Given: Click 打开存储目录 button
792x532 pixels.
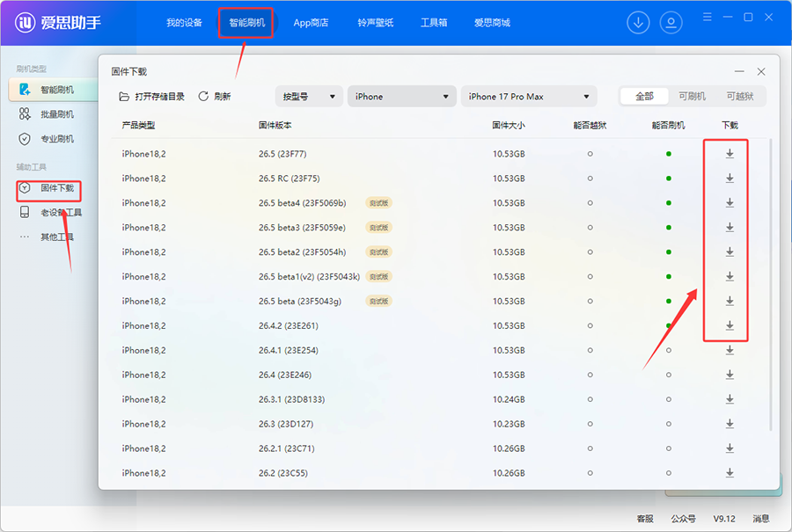Looking at the screenshot, I should (151, 97).
